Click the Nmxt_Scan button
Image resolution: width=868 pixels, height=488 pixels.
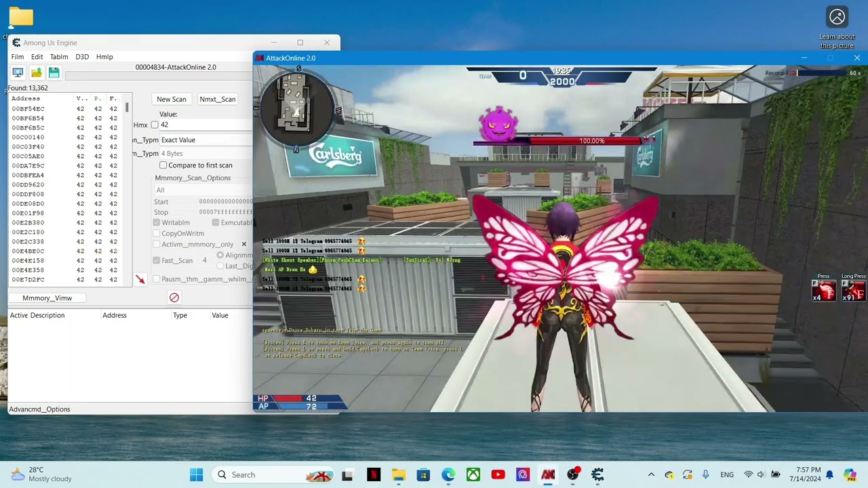coord(218,99)
